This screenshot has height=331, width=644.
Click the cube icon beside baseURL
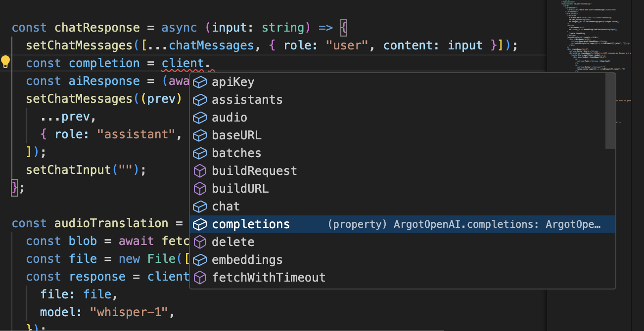(x=199, y=135)
